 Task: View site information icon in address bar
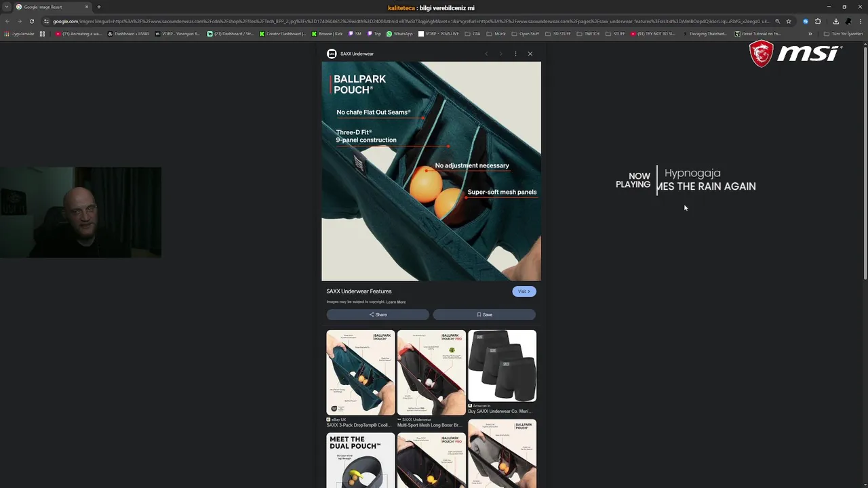click(46, 21)
